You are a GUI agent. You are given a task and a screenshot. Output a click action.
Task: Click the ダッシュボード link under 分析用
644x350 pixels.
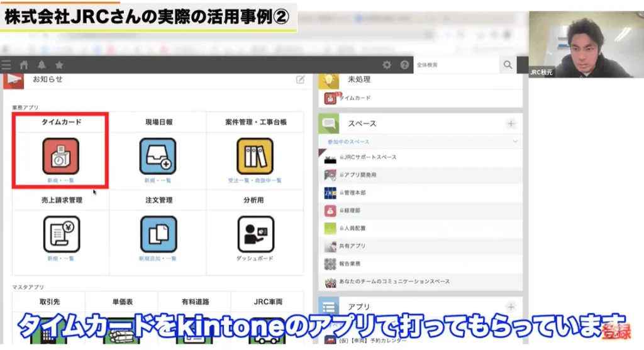(255, 259)
